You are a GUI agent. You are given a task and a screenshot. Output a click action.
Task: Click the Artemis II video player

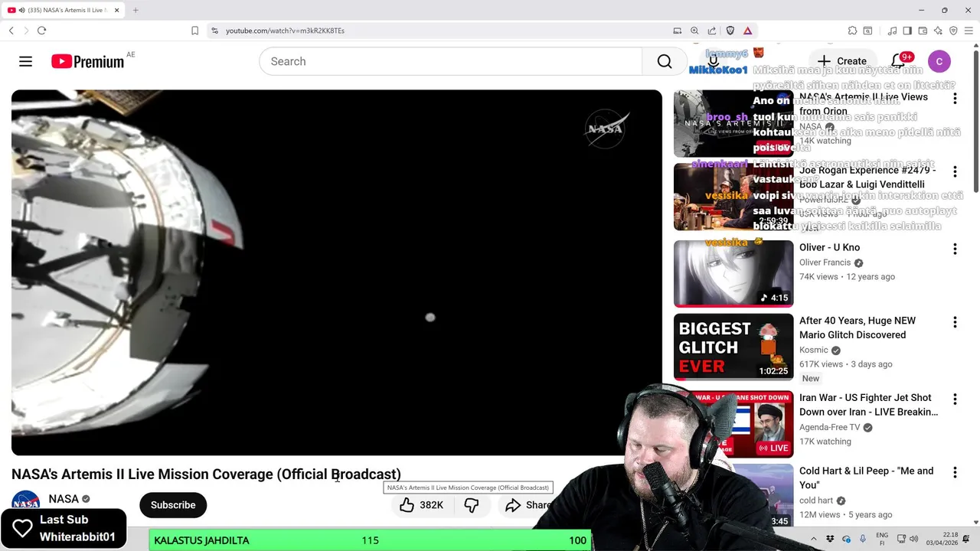click(x=337, y=272)
